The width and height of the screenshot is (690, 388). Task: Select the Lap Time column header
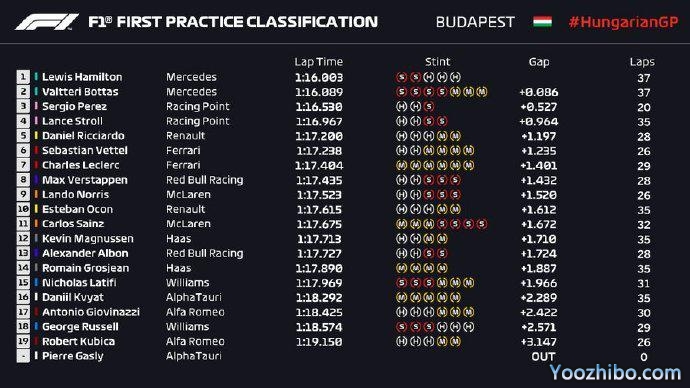[319, 62]
